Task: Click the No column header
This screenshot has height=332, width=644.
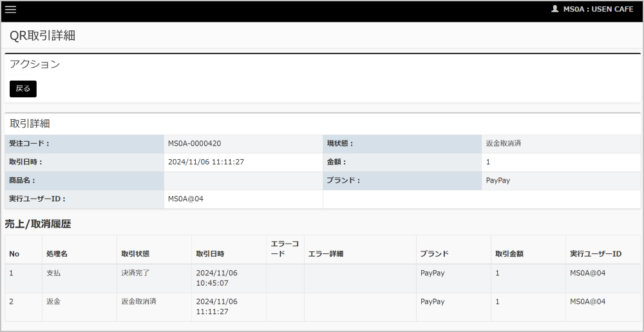Action: click(x=14, y=254)
